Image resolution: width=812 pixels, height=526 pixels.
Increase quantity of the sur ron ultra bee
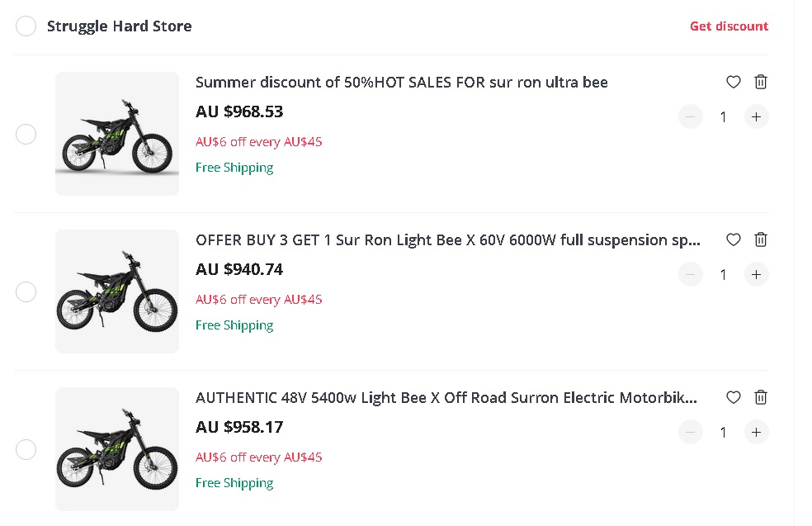click(x=756, y=116)
